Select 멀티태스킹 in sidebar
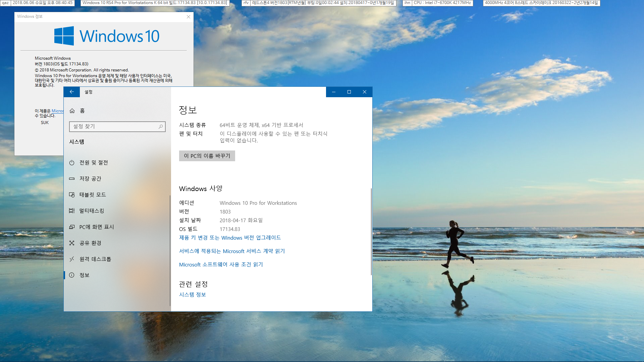The width and height of the screenshot is (644, 362). [117, 211]
